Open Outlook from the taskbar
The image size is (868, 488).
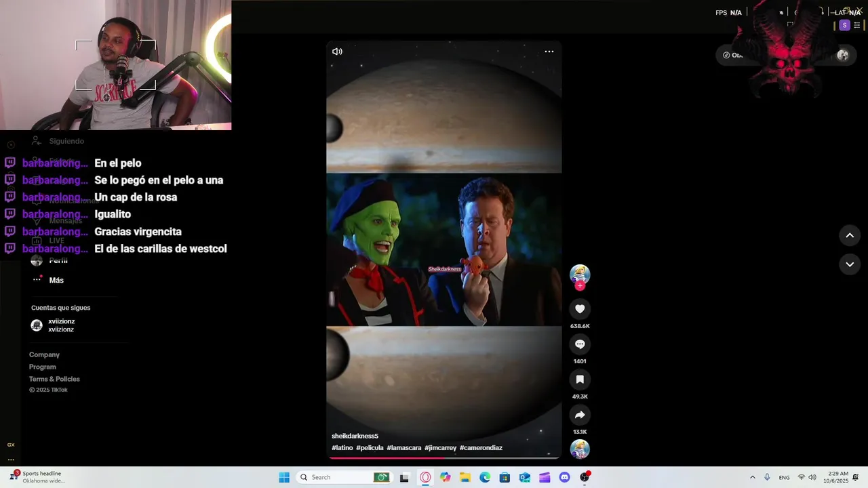coord(525,477)
